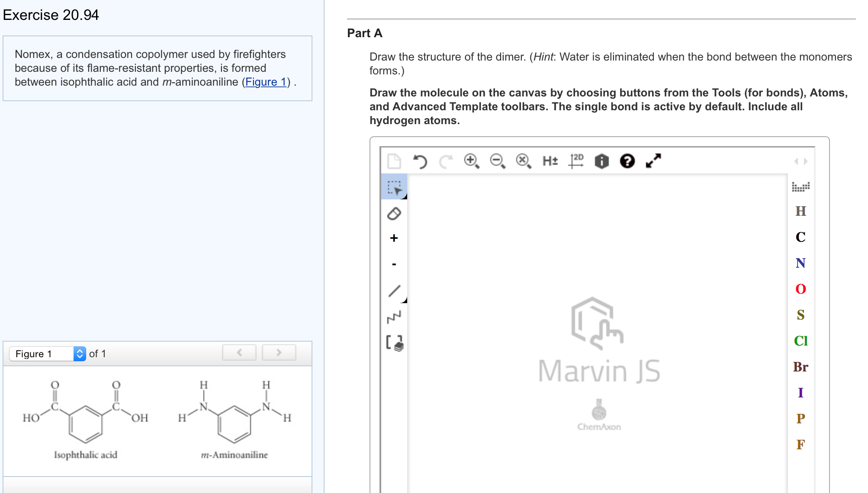
Task: Open the Figure 1 hyperlink
Action: coord(266,82)
